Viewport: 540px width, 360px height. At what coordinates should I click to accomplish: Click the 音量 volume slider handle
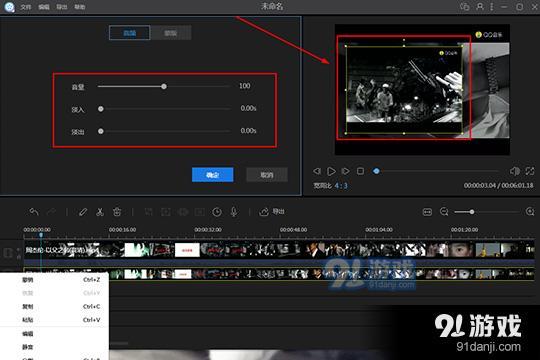click(x=164, y=86)
